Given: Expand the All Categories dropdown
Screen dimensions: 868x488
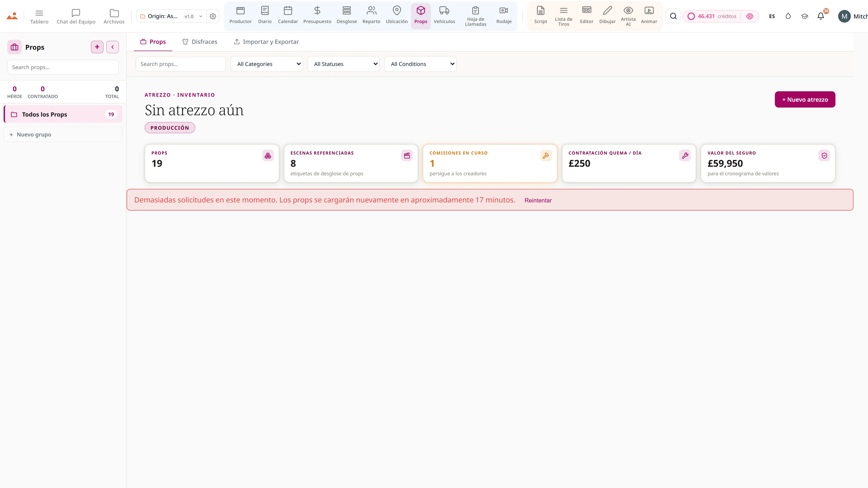Looking at the screenshot, I should point(267,64).
